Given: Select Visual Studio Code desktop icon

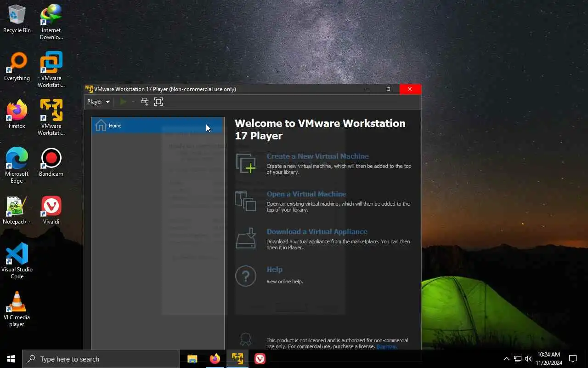Looking at the screenshot, I should 17,261.
